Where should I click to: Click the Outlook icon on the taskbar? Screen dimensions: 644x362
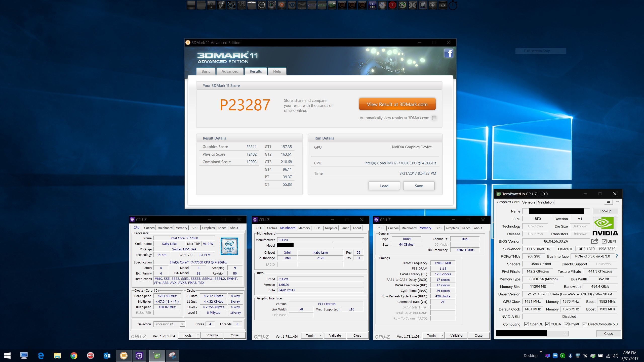pyautogui.click(x=107, y=355)
